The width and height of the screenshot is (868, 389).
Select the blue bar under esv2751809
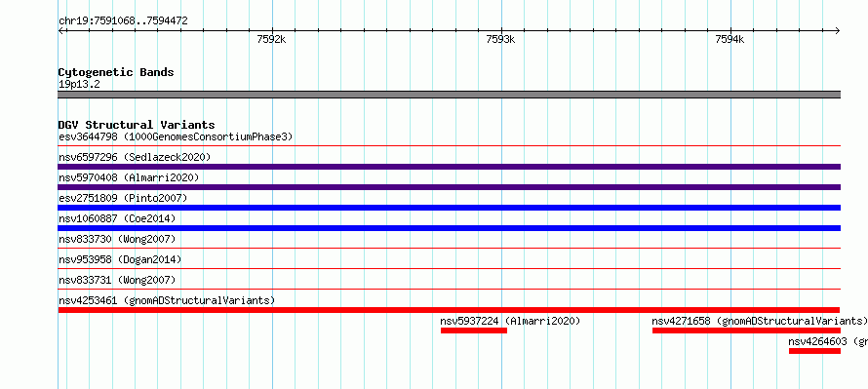click(x=450, y=208)
